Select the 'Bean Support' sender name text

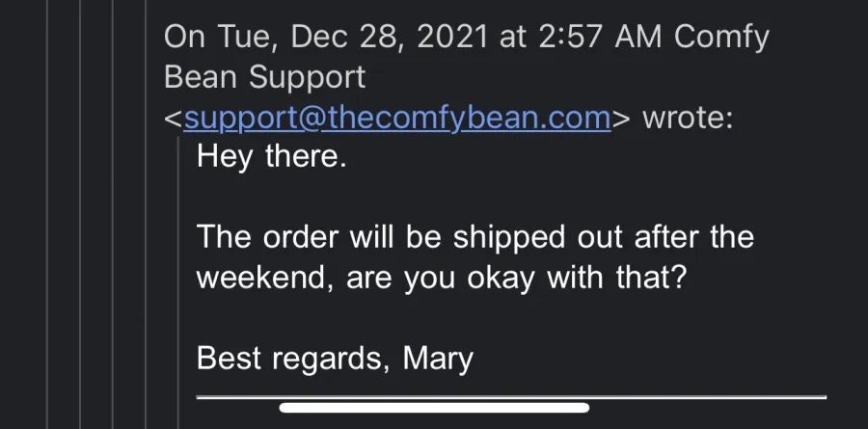264,77
